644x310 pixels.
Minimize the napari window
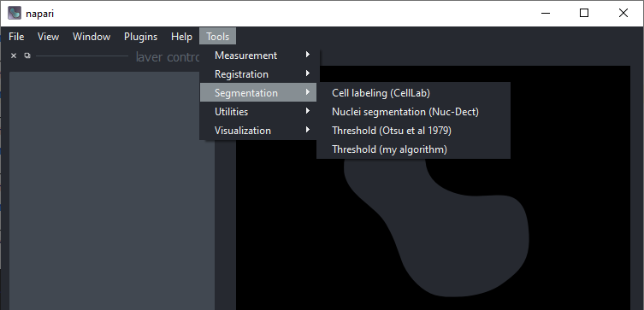click(x=546, y=13)
